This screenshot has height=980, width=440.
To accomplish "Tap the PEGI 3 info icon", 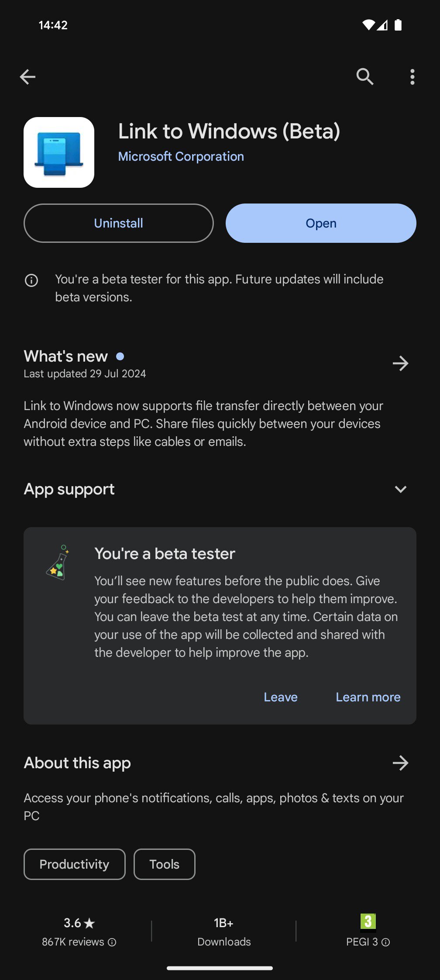I will (x=386, y=942).
